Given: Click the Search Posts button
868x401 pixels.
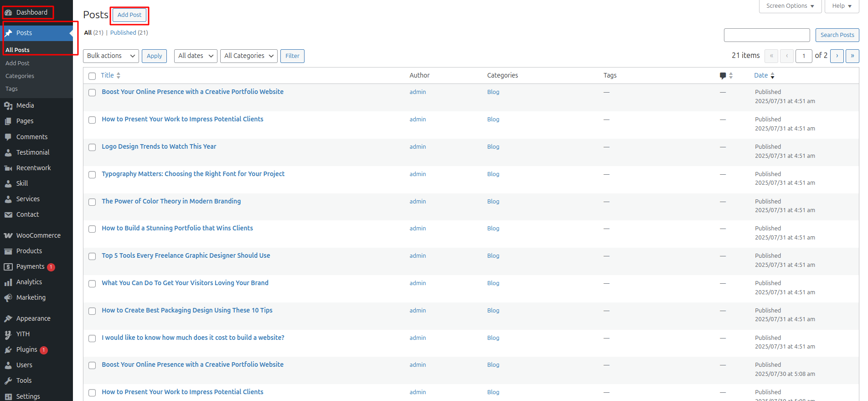Looking at the screenshot, I should [x=837, y=35].
